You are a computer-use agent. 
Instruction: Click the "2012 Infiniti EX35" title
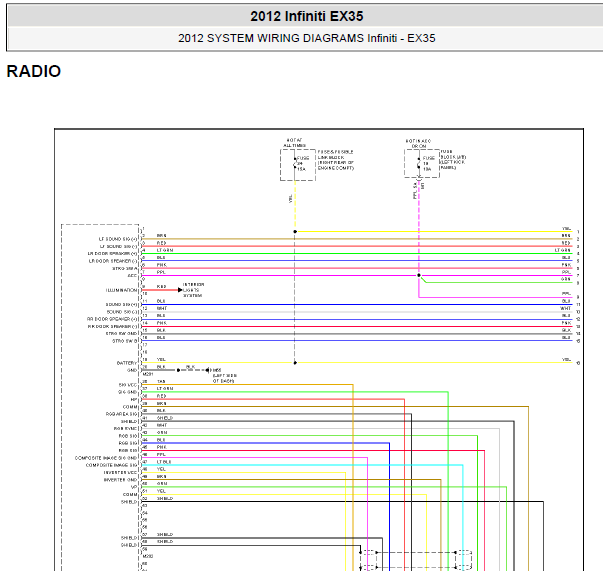pyautogui.click(x=306, y=16)
